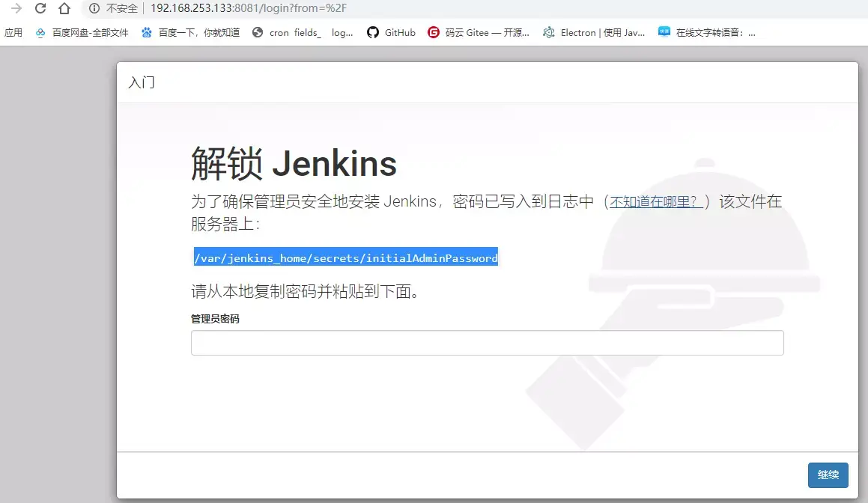Click the Gitee red logo icon

point(434,33)
